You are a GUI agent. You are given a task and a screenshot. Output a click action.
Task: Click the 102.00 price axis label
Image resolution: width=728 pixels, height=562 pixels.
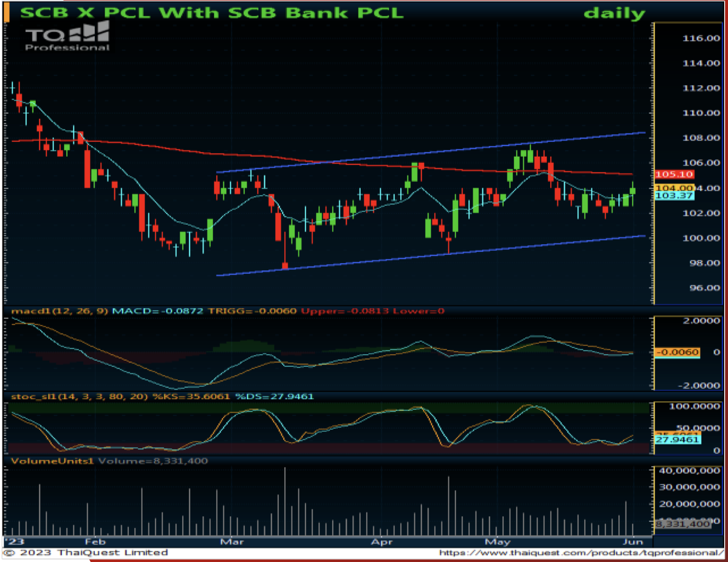pos(701,213)
